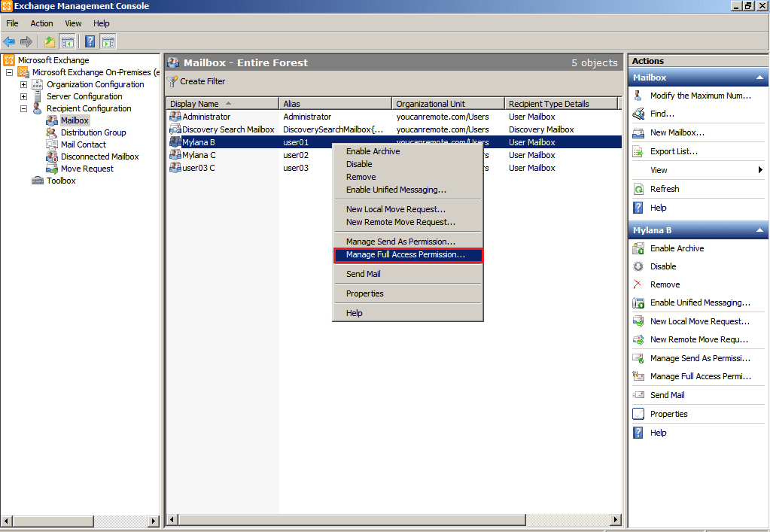Select Manage Full Access Permission in context menu

(x=406, y=255)
